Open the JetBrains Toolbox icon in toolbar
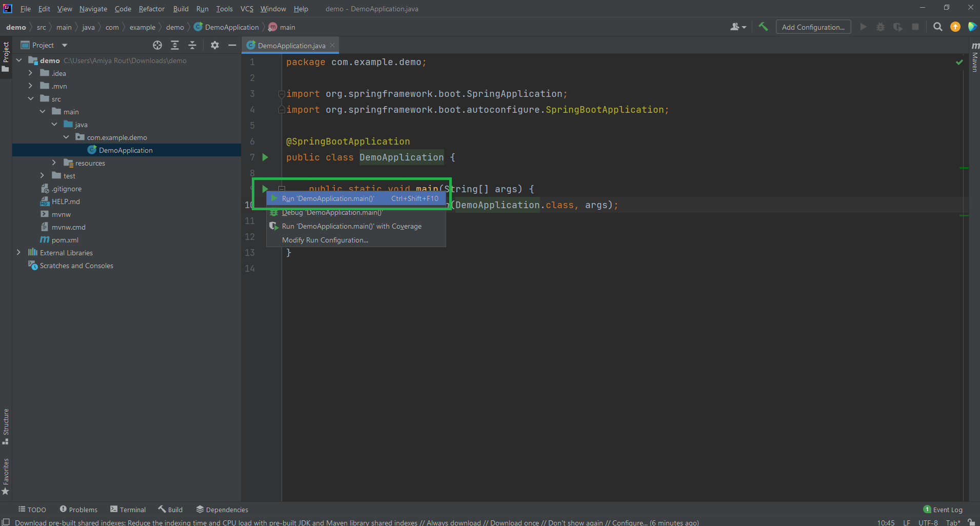This screenshot has height=526, width=980. (972, 27)
